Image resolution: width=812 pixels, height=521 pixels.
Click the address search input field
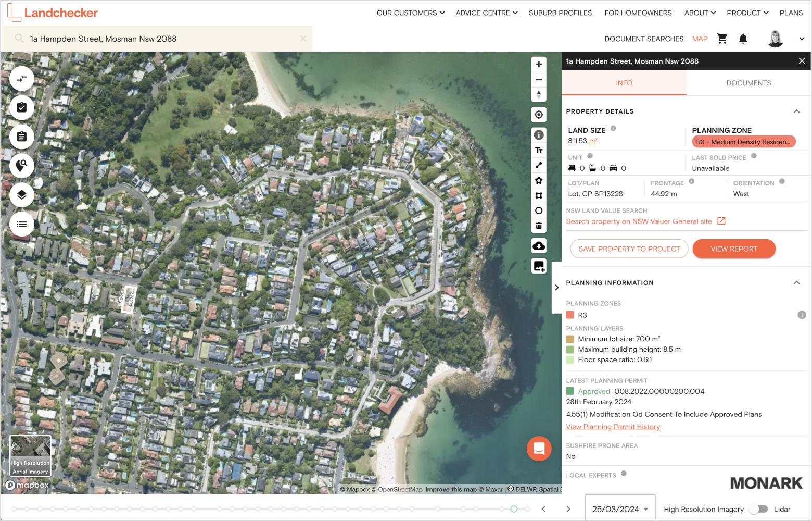coord(156,39)
